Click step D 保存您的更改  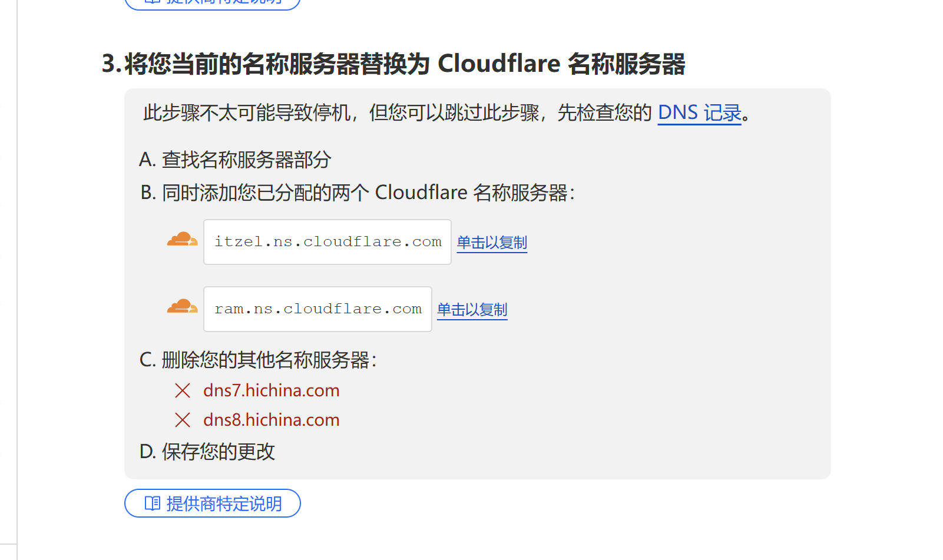207,452
